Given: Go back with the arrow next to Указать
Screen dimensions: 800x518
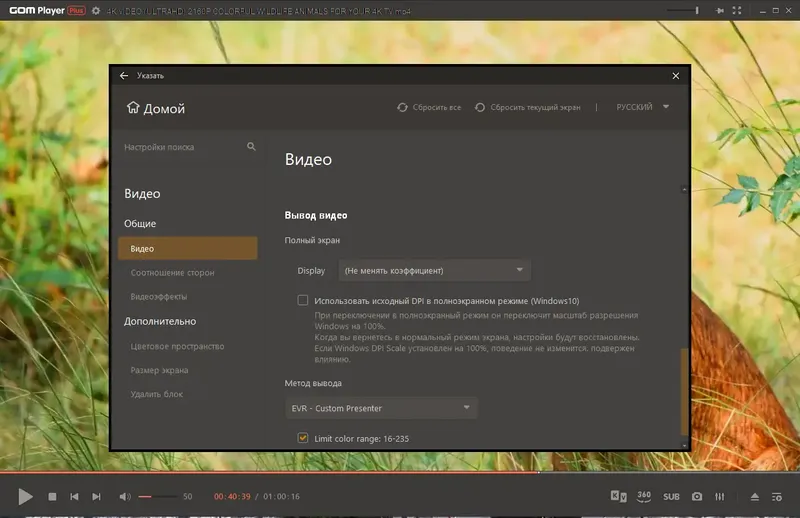Looking at the screenshot, I should click(124, 76).
